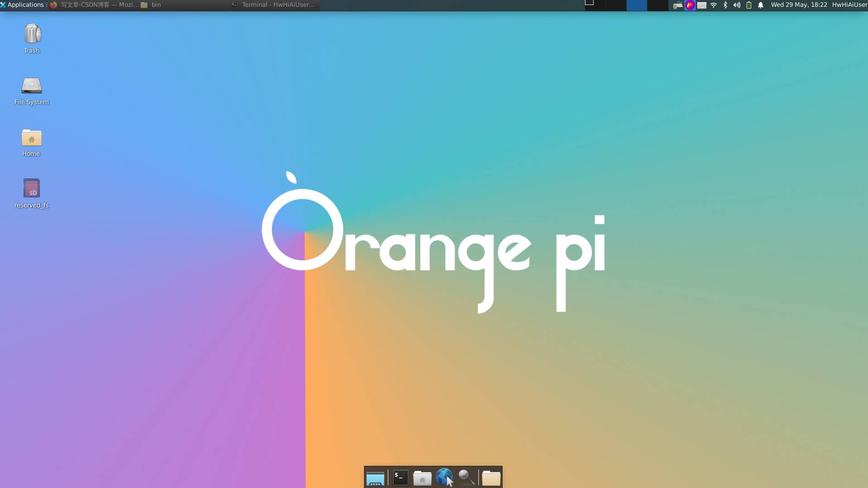The height and width of the screenshot is (488, 868).
Task: Launch Terminal from the dock
Action: 401,478
